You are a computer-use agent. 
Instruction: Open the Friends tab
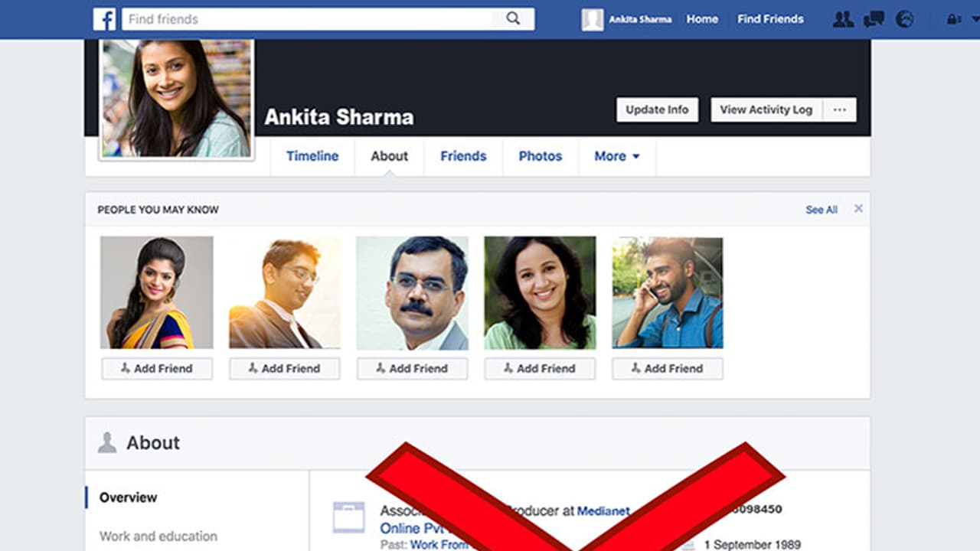click(463, 156)
